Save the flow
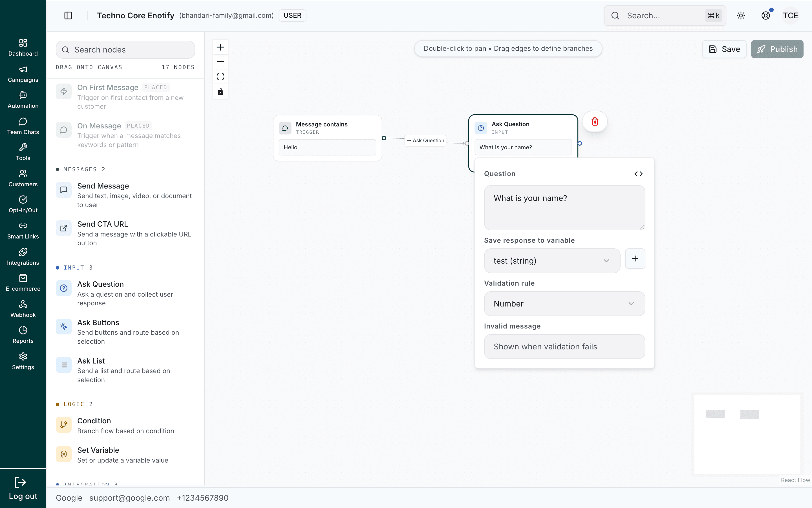 coord(724,49)
